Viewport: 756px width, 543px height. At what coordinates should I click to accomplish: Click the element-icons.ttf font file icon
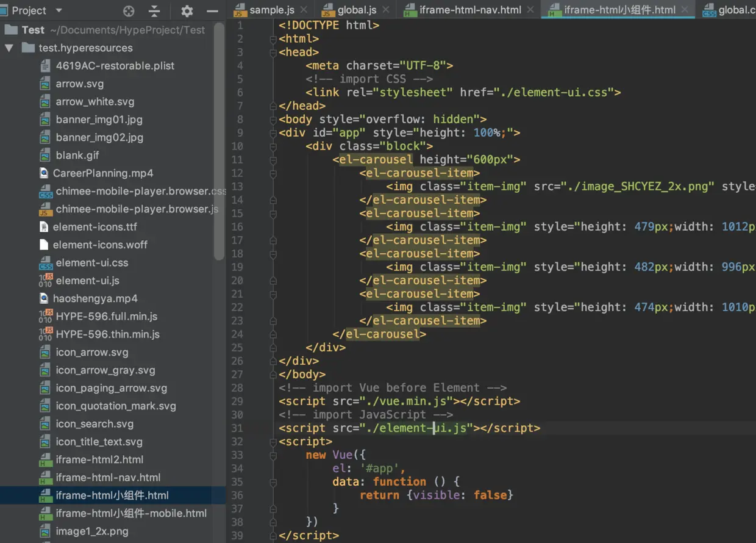coord(44,227)
